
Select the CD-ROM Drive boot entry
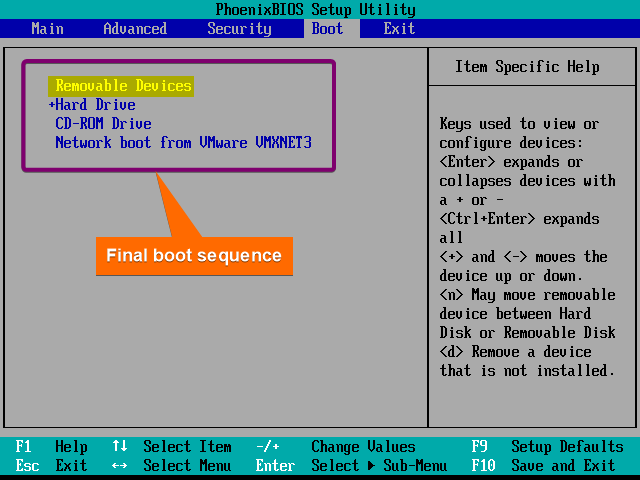pos(103,124)
